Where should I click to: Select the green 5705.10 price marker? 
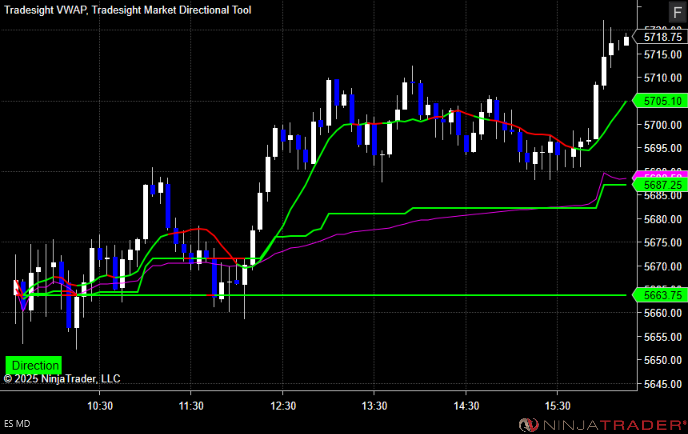[660, 101]
